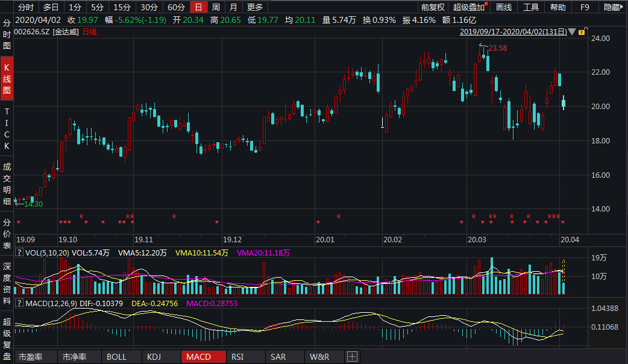Open TICK view in left sidebar

point(7,128)
